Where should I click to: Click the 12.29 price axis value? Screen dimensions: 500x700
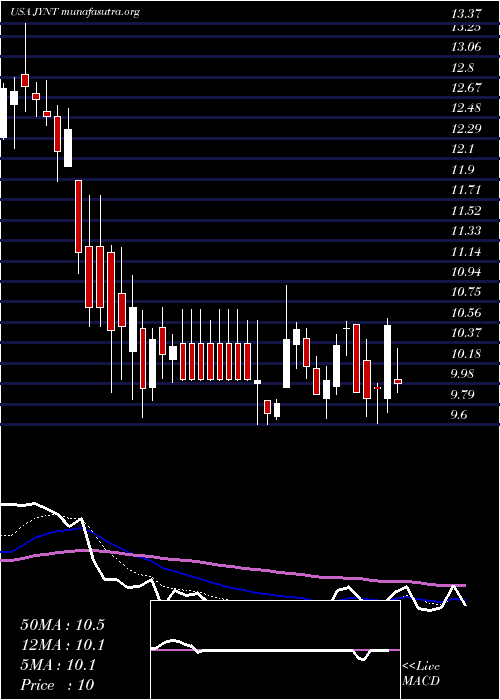(x=466, y=129)
